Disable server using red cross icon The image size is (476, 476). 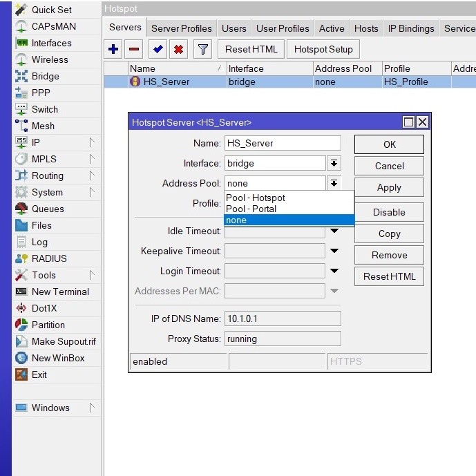(x=178, y=49)
